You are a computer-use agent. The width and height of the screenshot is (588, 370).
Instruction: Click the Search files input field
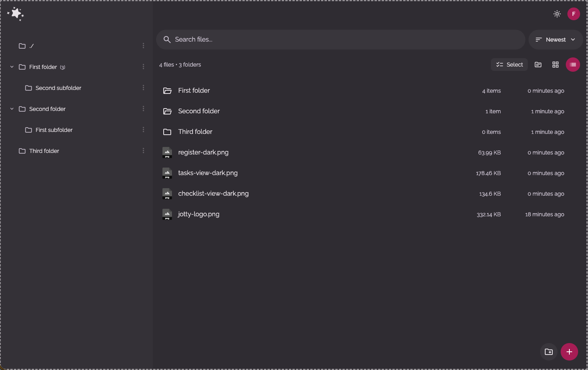point(341,40)
